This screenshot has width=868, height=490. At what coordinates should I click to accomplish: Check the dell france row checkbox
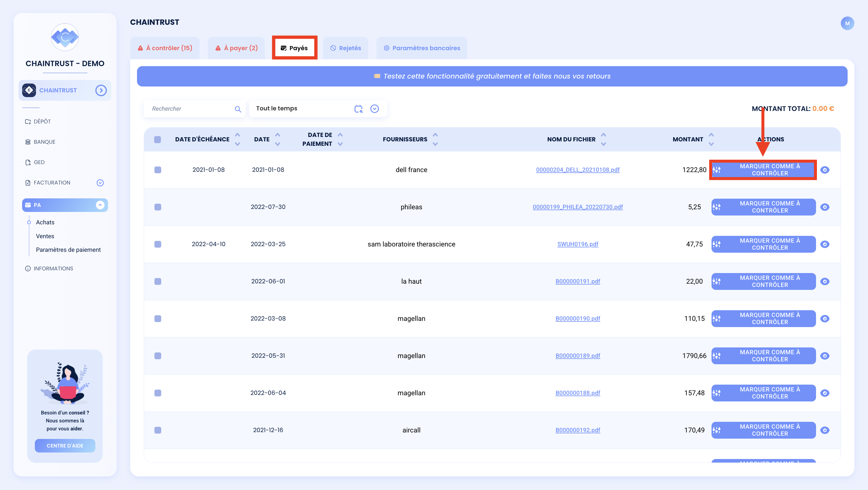(x=157, y=170)
